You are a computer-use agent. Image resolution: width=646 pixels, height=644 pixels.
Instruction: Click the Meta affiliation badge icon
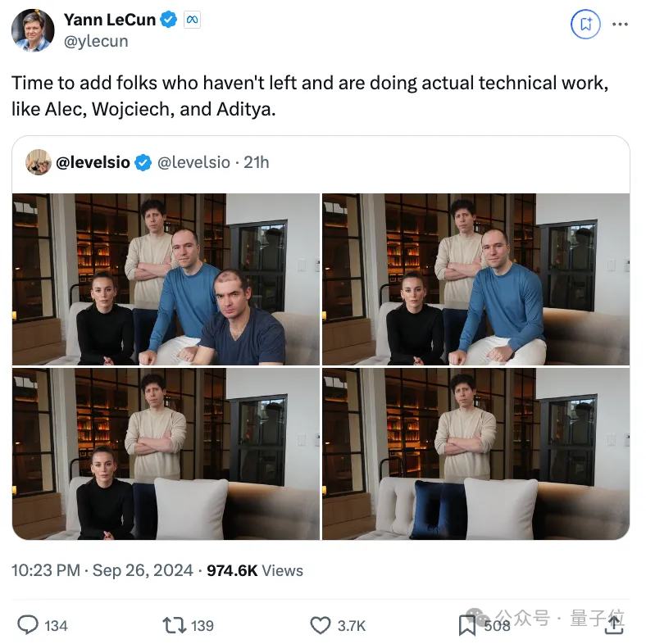pos(193,20)
